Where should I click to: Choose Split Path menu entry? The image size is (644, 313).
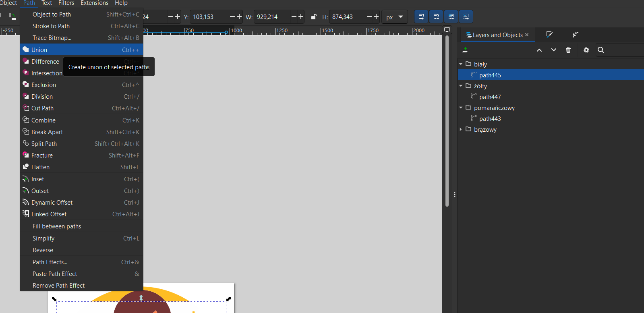[81, 143]
